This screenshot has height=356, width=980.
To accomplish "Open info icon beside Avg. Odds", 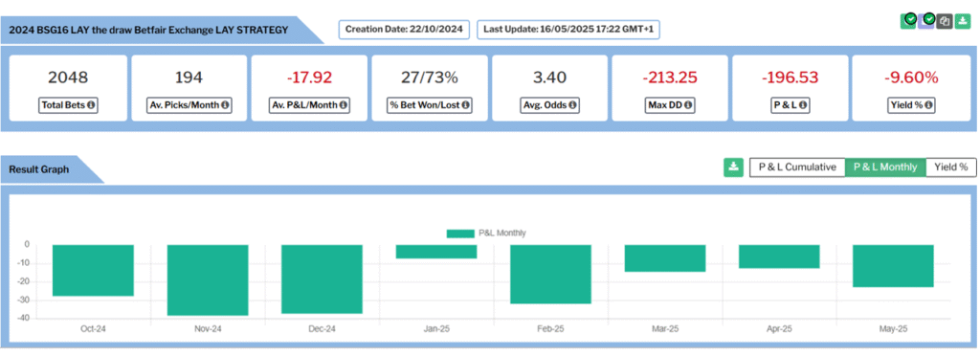I will tap(572, 105).
